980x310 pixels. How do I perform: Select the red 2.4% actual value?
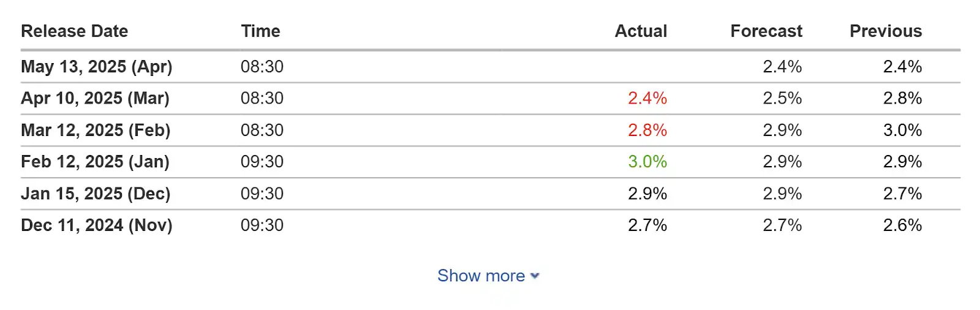[647, 99]
